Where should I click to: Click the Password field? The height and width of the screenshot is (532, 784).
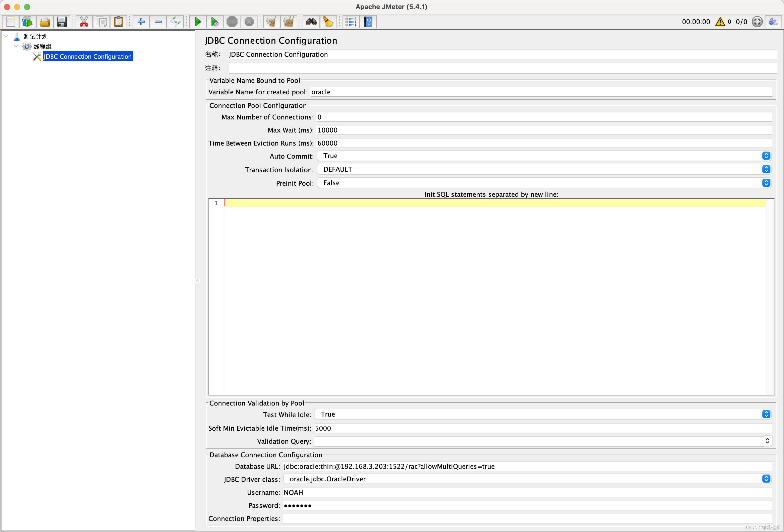pos(528,506)
